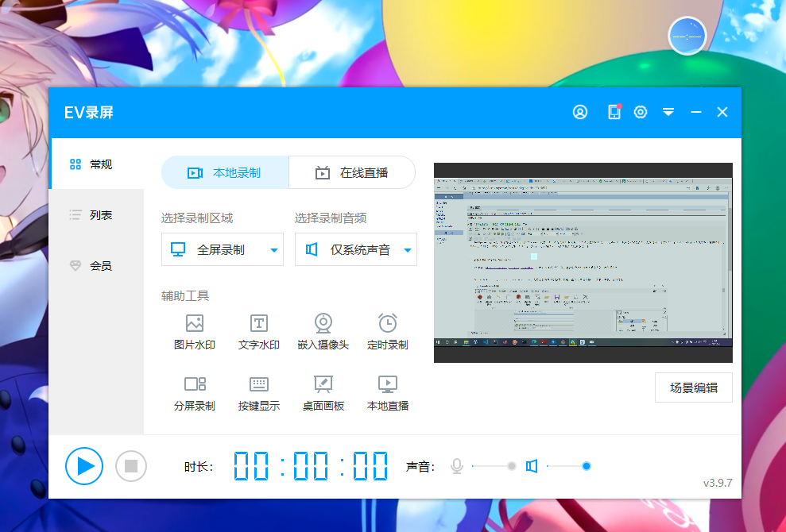Switch to the 列表 sidebar tab

(96, 215)
